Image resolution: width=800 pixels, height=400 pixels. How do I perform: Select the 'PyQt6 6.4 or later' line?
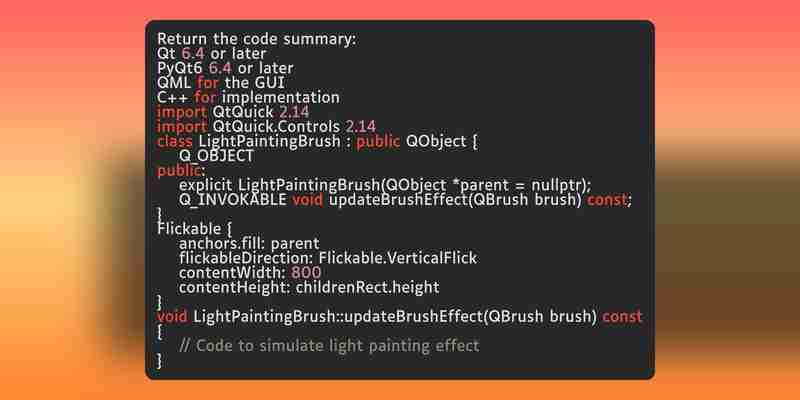pos(225,68)
